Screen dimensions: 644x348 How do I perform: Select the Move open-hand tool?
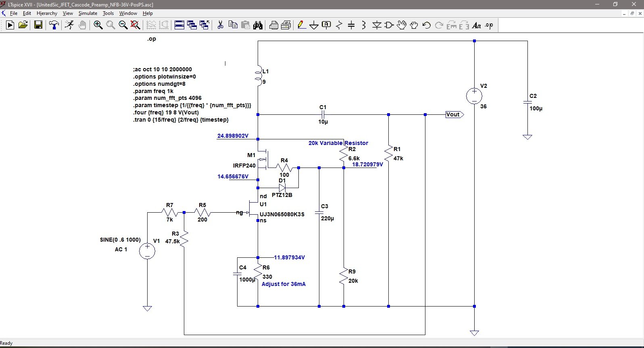click(402, 25)
